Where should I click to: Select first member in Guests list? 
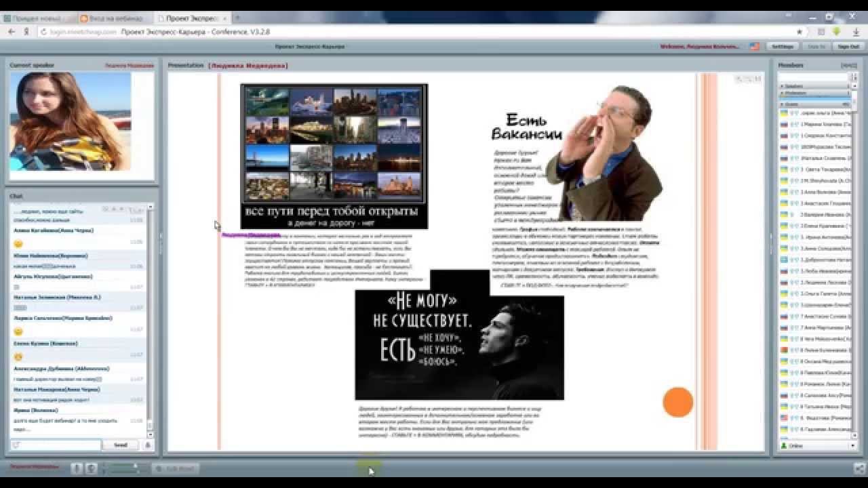pyautogui.click(x=816, y=113)
